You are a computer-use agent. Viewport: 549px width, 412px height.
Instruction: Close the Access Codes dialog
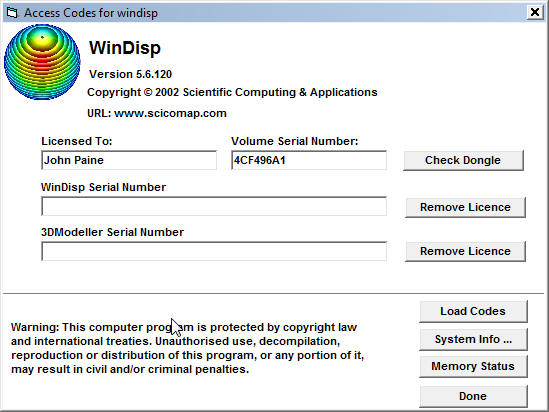click(535, 13)
